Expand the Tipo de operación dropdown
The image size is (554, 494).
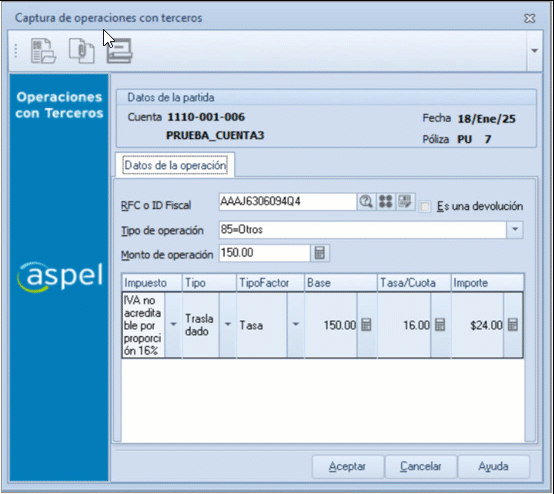tap(515, 230)
